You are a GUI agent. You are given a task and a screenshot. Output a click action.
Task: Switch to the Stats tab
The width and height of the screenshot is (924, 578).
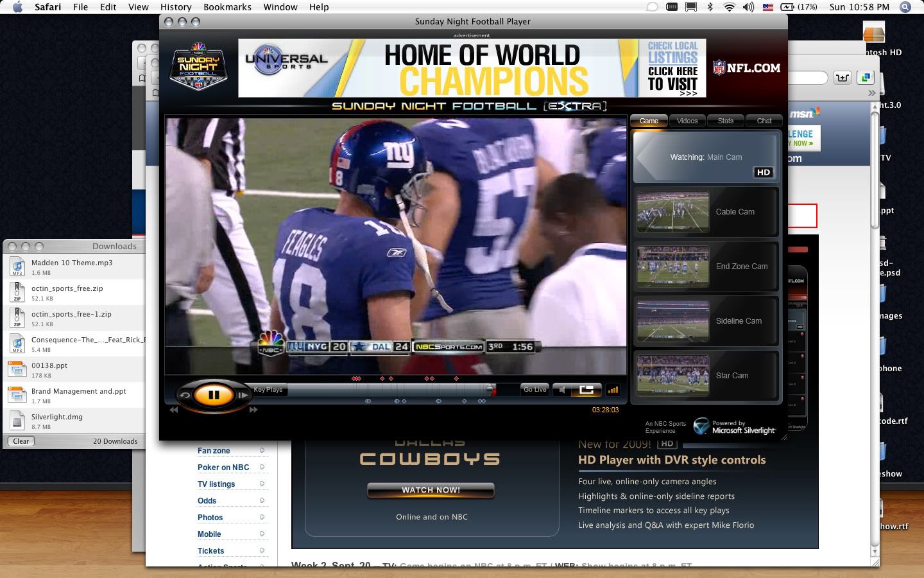click(x=726, y=121)
